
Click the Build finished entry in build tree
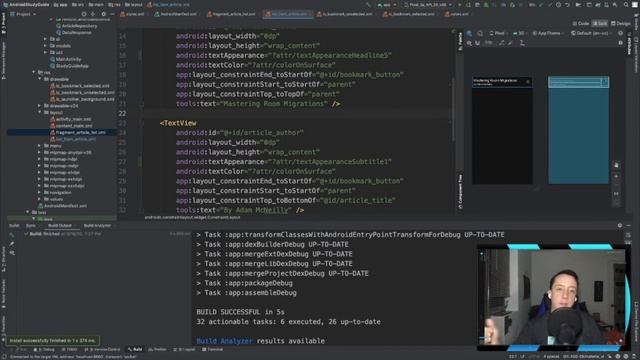pos(63,234)
